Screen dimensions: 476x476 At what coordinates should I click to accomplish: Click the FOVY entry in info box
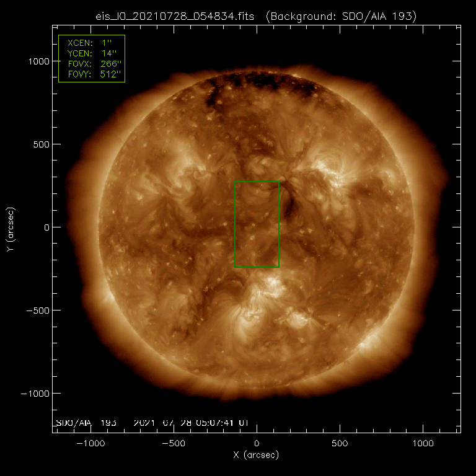91,75
